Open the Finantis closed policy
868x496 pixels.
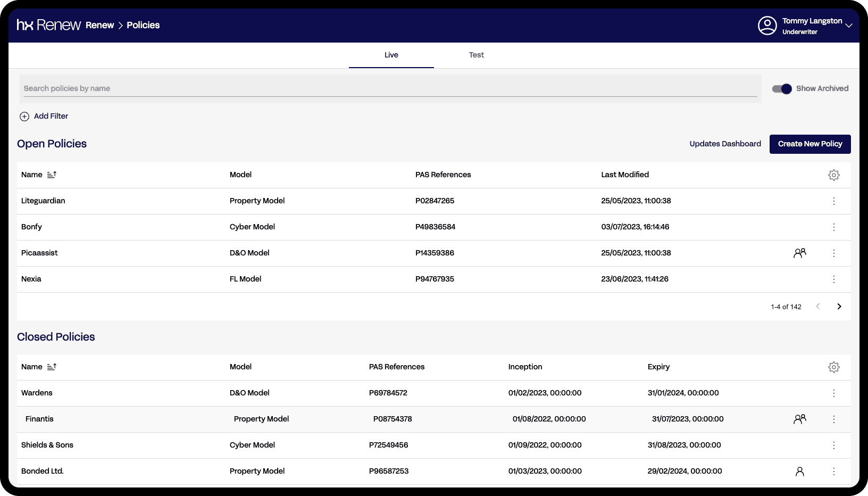[39, 419]
